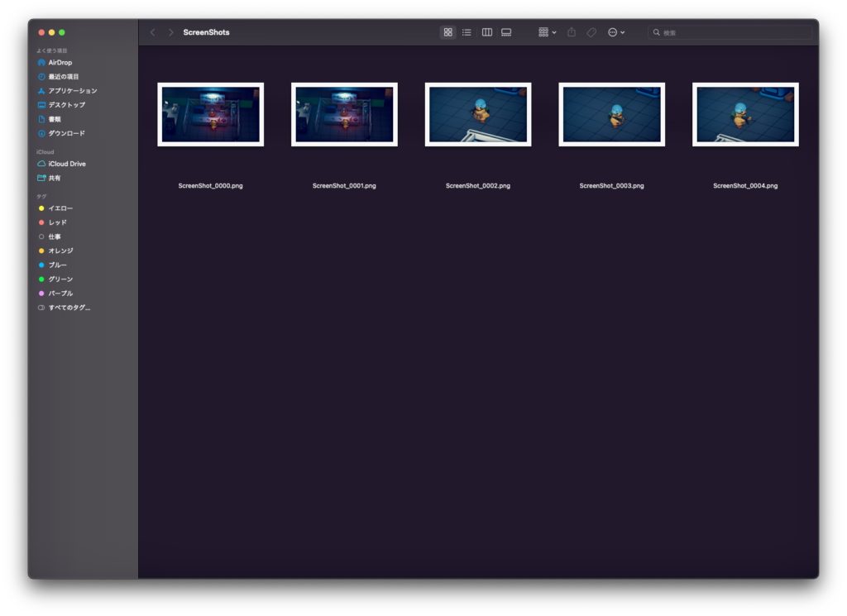Image resolution: width=847 pixels, height=616 pixels.
Task: Switch to gallery view
Action: tap(506, 32)
